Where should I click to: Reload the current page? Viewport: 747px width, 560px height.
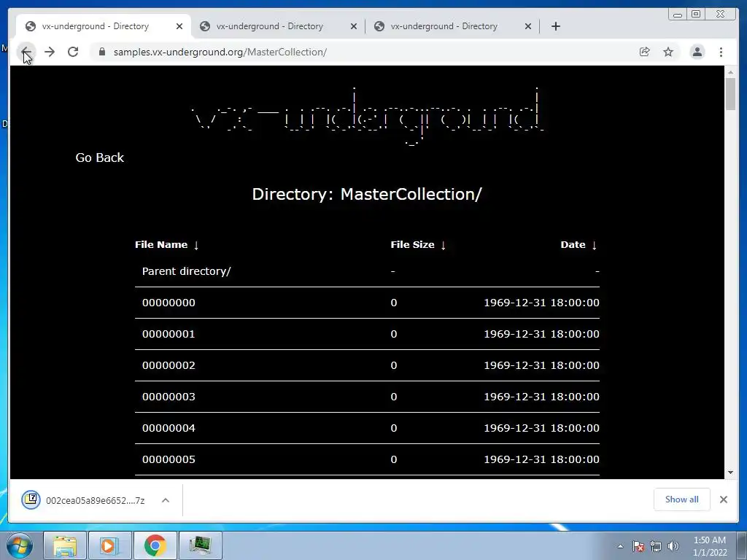(x=73, y=52)
